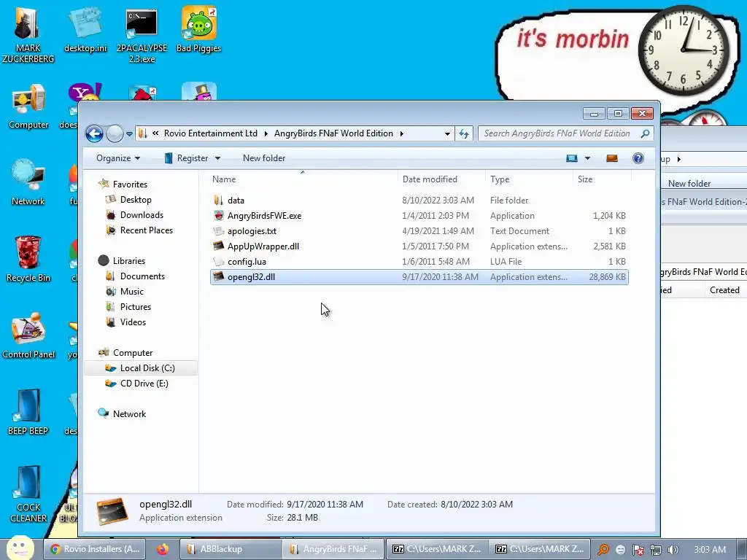747x560 pixels.
Task: Select the opengl32.dll file icon in list
Action: point(219,276)
